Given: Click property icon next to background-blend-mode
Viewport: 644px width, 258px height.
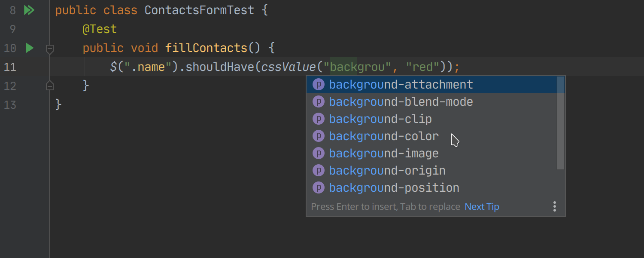Looking at the screenshot, I should 318,101.
